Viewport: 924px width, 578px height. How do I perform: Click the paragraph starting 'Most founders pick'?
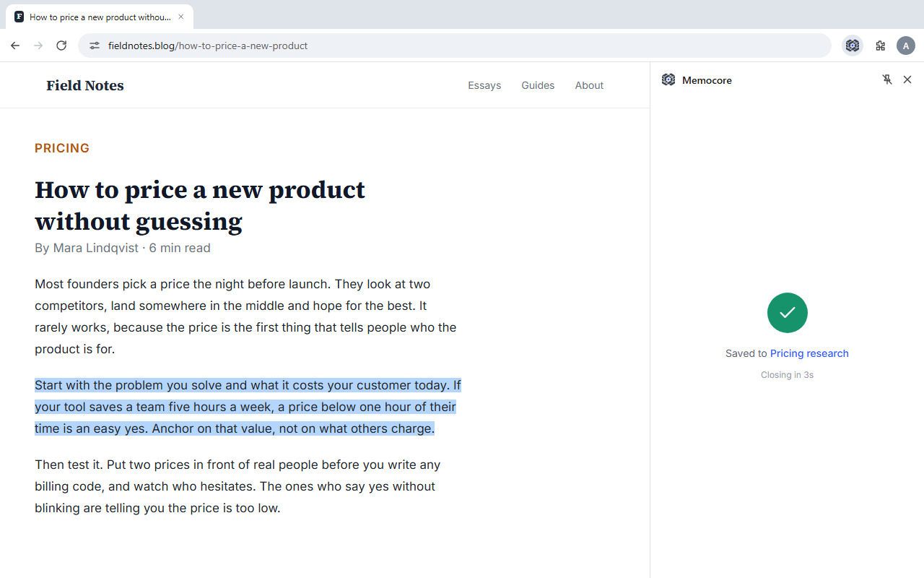[245, 316]
